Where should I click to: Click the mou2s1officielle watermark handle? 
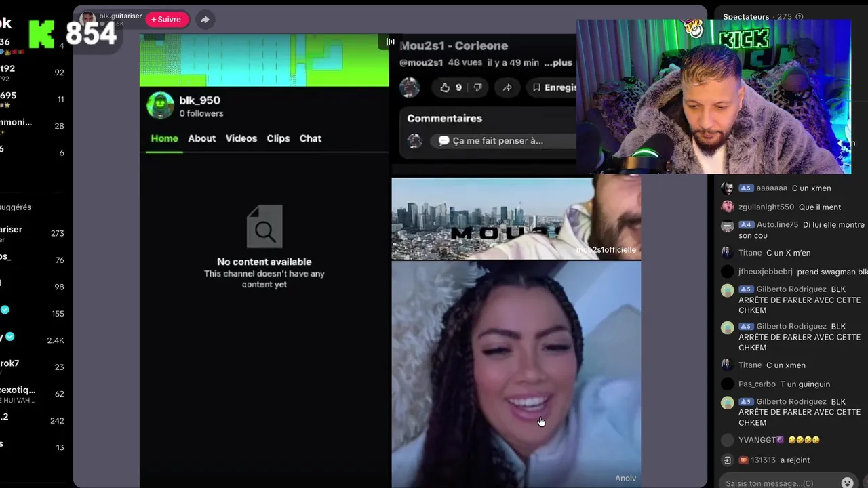pyautogui.click(x=606, y=250)
